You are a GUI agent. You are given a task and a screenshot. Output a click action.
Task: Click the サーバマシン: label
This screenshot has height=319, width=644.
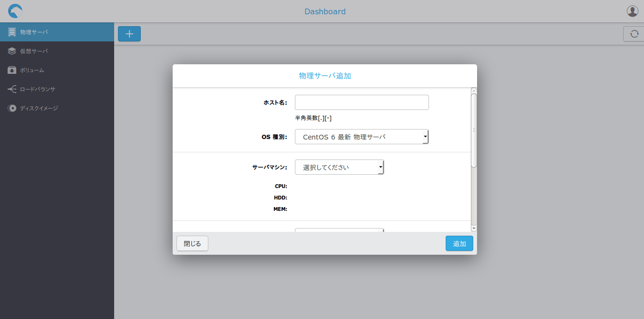pyautogui.click(x=270, y=167)
